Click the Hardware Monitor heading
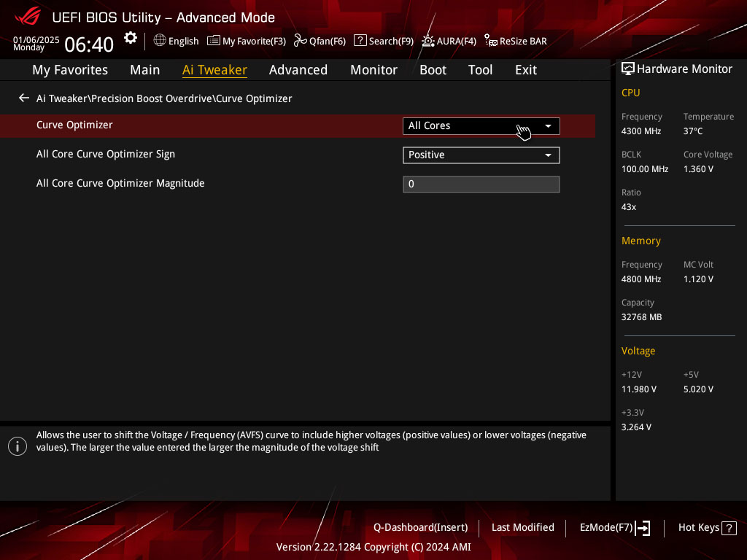The width and height of the screenshot is (747, 560). coord(684,69)
